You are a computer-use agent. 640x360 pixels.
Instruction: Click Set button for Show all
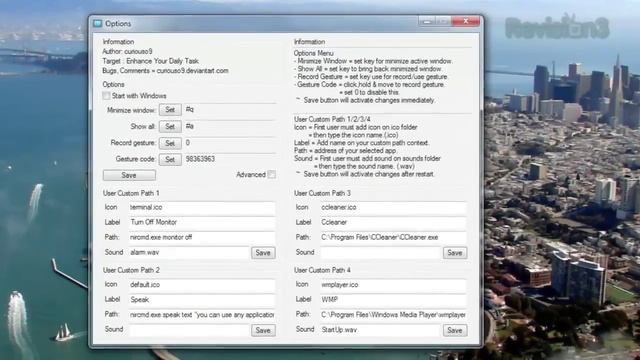(170, 127)
